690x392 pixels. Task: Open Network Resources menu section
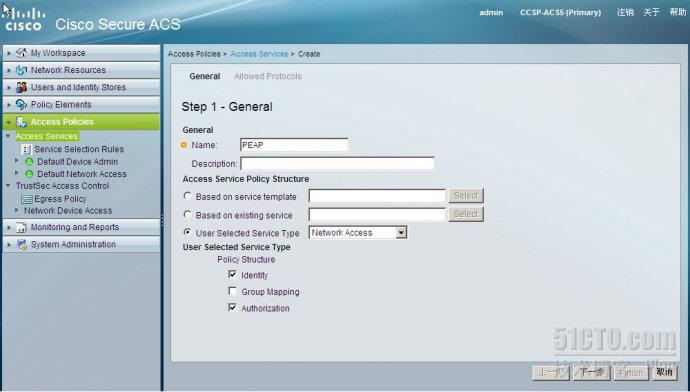click(x=81, y=70)
